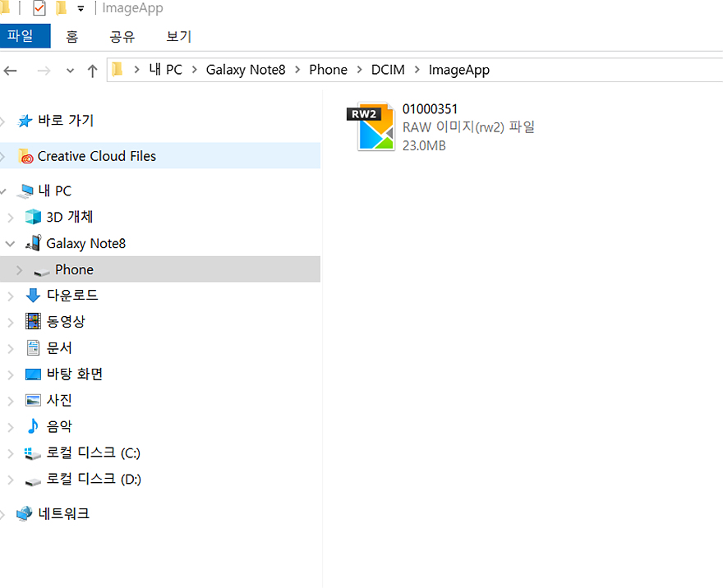Open recent locations dropdown next to forward arrow
Viewport: 723px width, 588px height.
click(x=70, y=71)
